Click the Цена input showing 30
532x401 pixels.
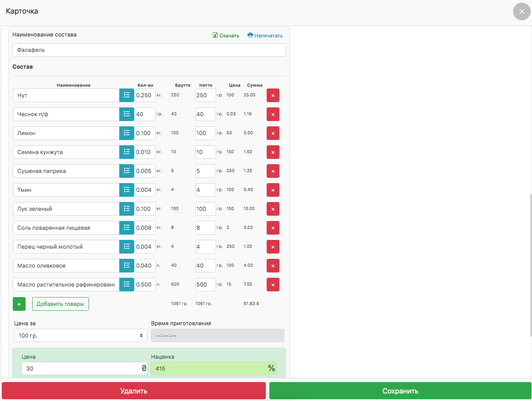(81, 368)
